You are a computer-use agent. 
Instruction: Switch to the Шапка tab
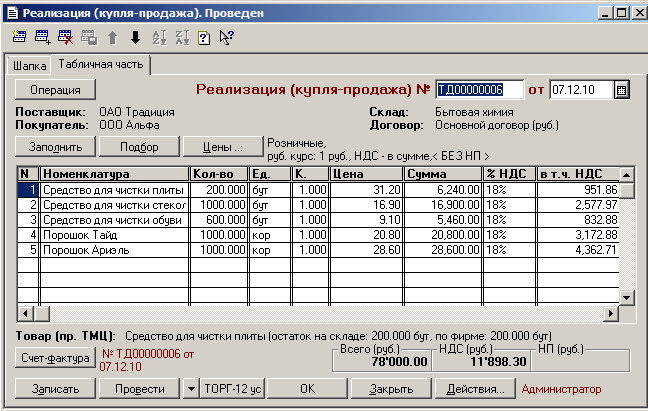pyautogui.click(x=28, y=66)
